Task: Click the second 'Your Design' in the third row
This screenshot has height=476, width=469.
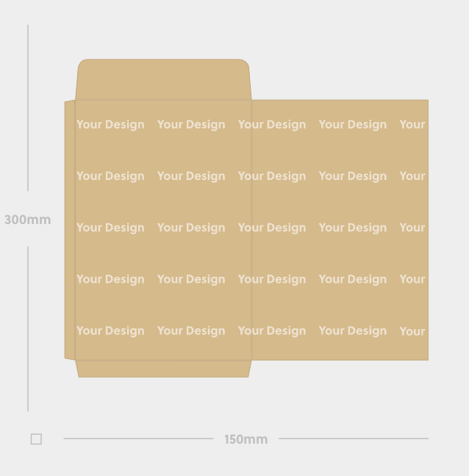Action: 191,228
